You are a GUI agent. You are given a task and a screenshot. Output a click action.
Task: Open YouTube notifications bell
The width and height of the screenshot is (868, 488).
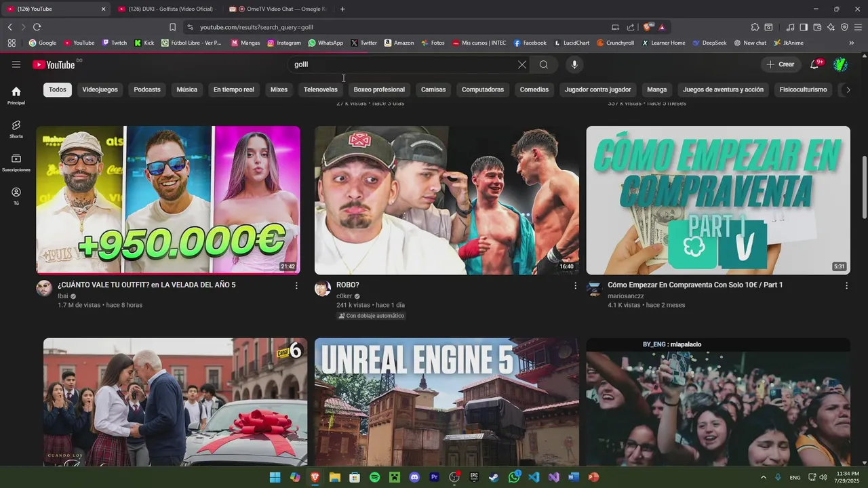[815, 64]
